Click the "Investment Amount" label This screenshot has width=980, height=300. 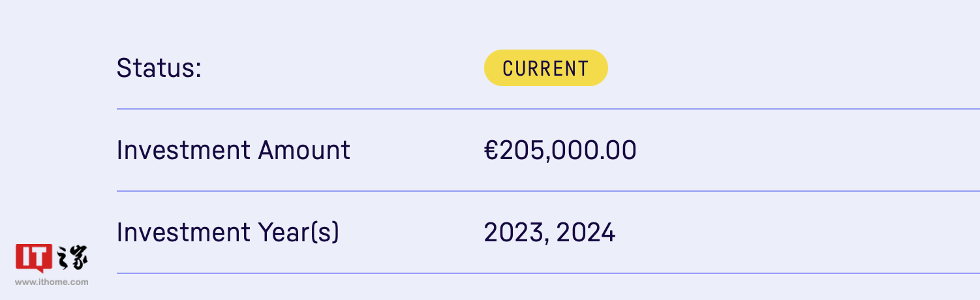click(233, 151)
